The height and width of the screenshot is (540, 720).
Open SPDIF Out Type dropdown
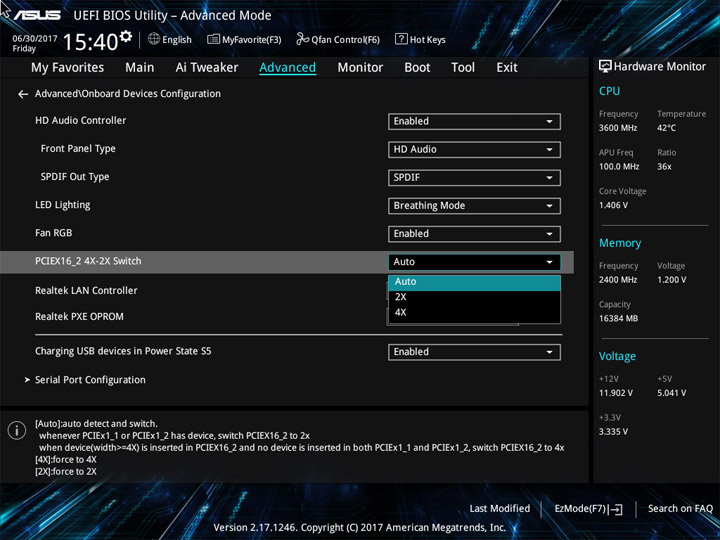point(474,178)
